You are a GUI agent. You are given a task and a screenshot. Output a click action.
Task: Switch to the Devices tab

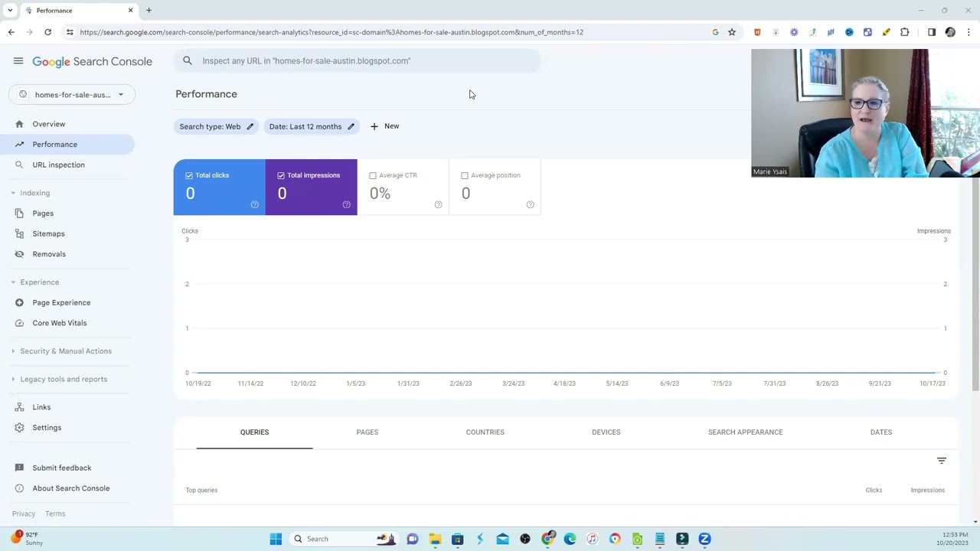[x=606, y=432]
